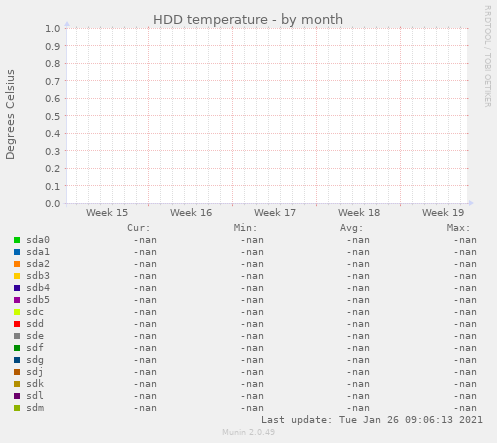Click the sdd red legend swatch
Screen dimensions: 497x443
click(17, 324)
